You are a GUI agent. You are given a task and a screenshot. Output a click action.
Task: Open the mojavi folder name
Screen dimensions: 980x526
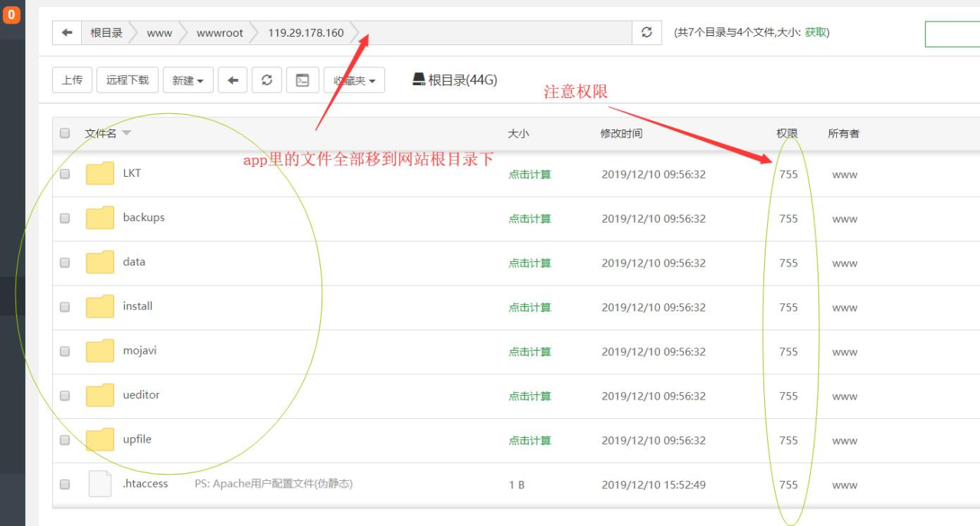[139, 351]
